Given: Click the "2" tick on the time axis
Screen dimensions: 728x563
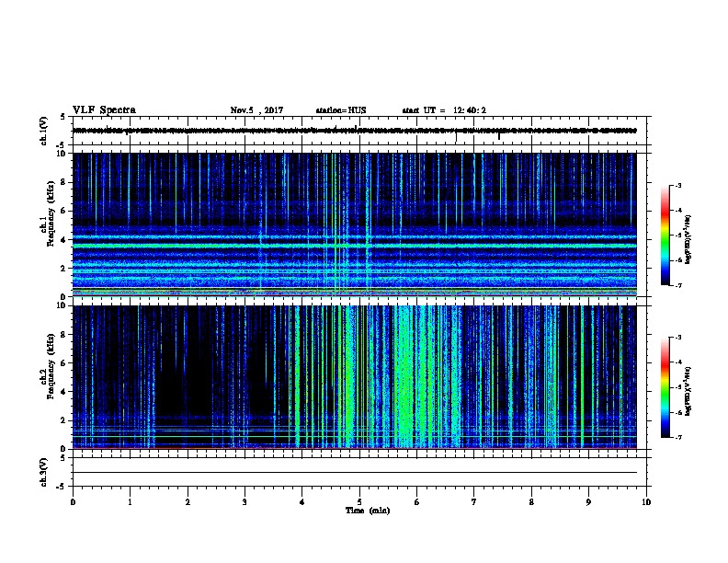Looking at the screenshot, I should [188, 502].
